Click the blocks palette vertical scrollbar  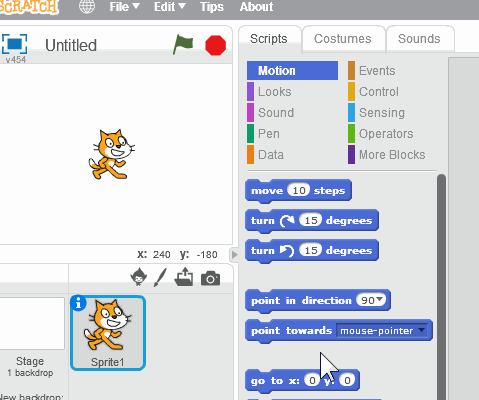point(441,287)
